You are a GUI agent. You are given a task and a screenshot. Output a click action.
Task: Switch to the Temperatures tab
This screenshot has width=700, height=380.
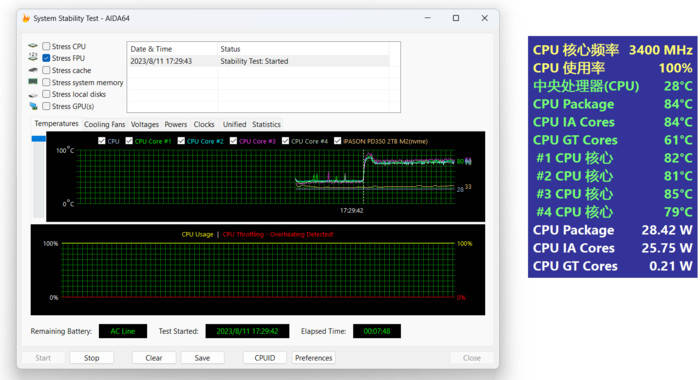[56, 124]
